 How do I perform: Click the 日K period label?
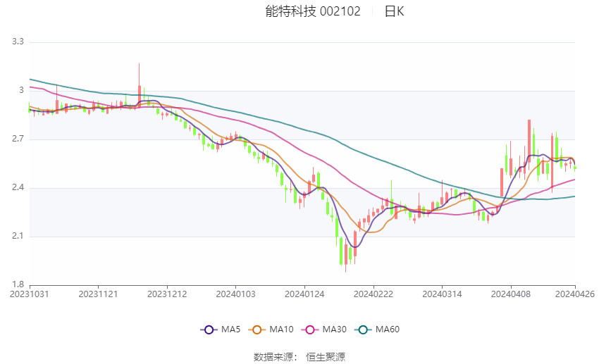coord(394,11)
